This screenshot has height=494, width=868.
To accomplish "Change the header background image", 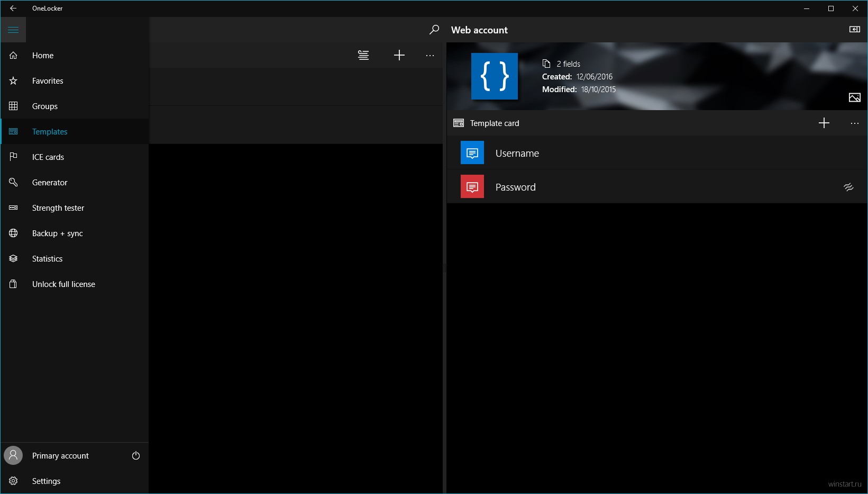I will [x=855, y=97].
